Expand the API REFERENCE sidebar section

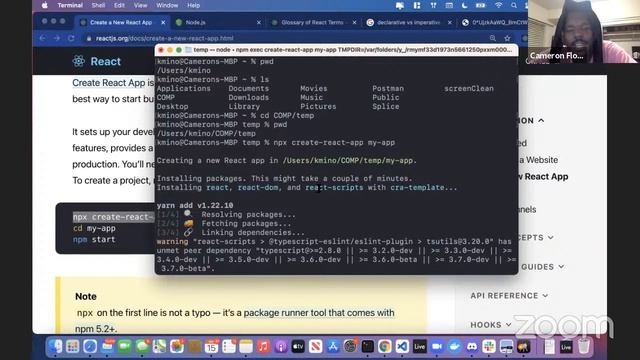pyautogui.click(x=509, y=296)
